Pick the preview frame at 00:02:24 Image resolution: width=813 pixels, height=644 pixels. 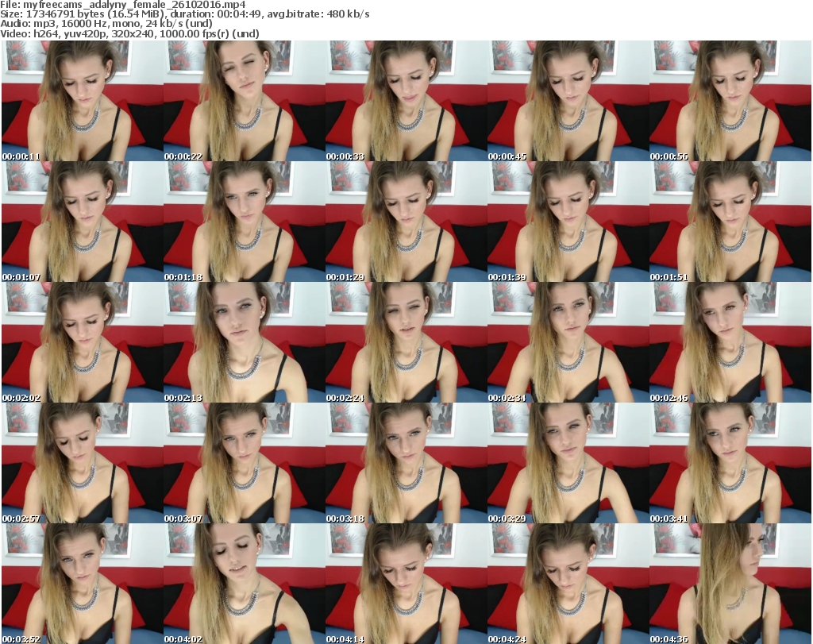[x=406, y=343]
